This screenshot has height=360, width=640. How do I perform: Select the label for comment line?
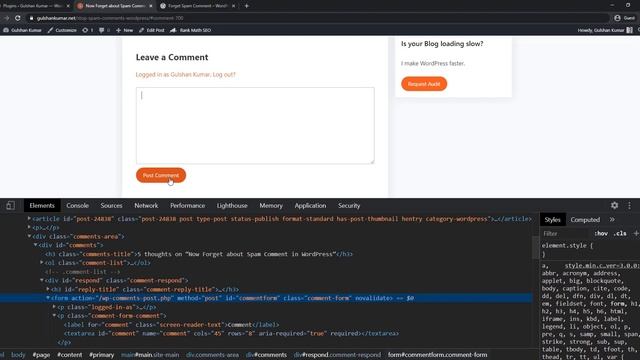tap(171, 325)
